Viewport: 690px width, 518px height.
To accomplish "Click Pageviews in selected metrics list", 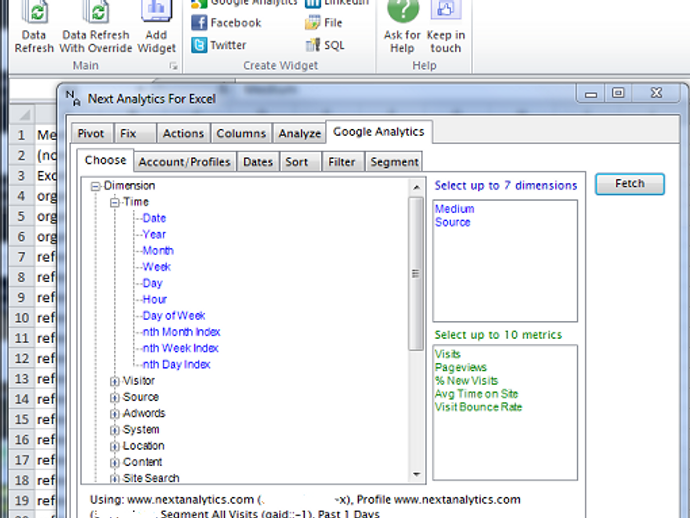I will click(461, 367).
